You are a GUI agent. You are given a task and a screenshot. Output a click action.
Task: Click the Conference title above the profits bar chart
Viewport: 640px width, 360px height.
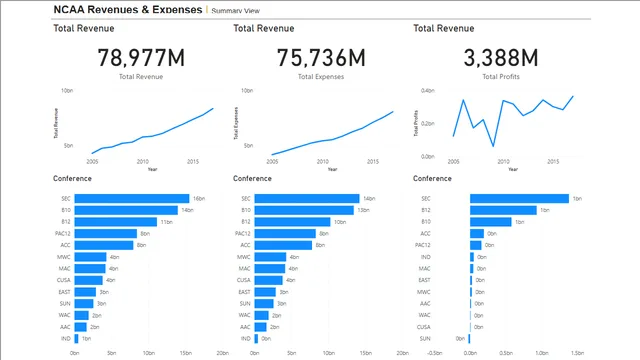coord(432,178)
